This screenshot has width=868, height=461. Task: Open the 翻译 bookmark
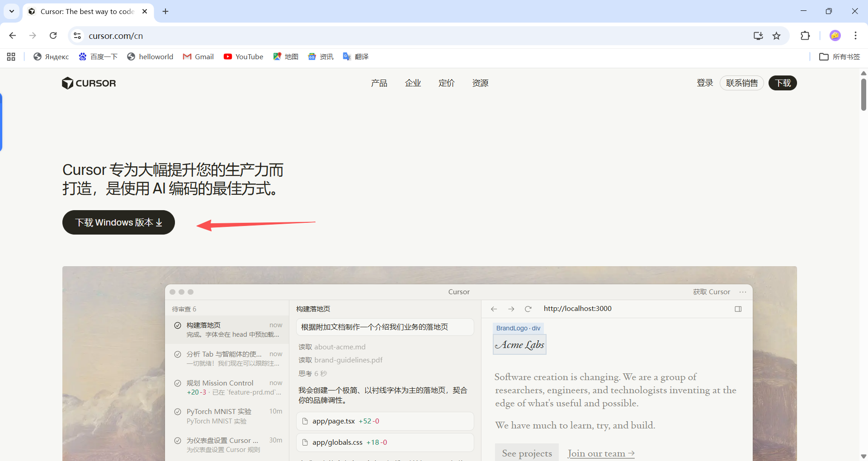[x=356, y=56]
